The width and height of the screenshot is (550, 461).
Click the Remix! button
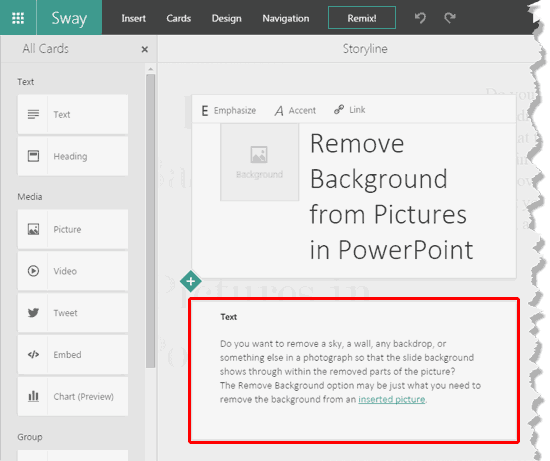click(362, 18)
